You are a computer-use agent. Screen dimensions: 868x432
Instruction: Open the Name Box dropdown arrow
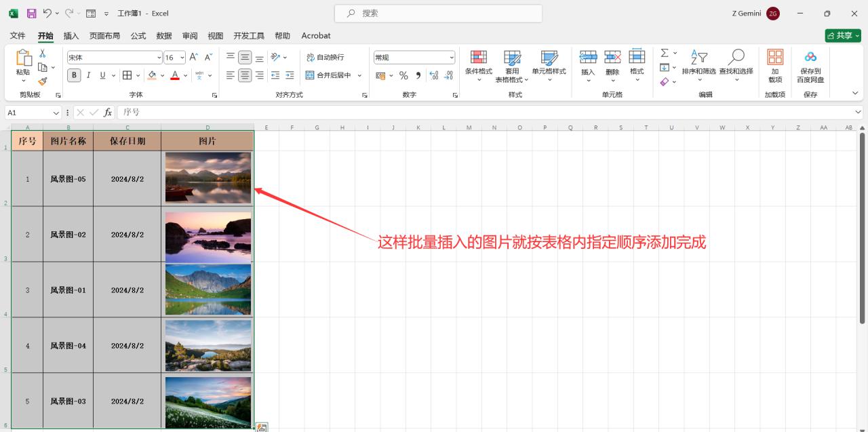(x=56, y=113)
